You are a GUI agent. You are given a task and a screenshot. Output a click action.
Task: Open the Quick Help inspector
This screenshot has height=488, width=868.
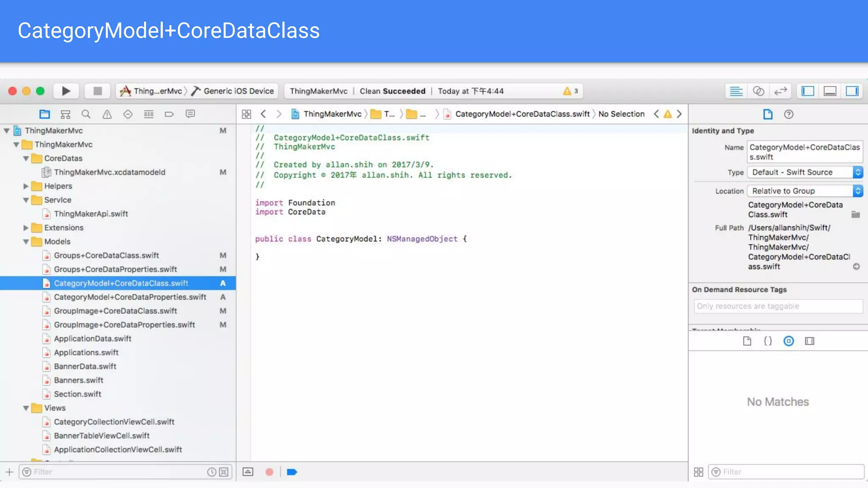[x=788, y=114]
